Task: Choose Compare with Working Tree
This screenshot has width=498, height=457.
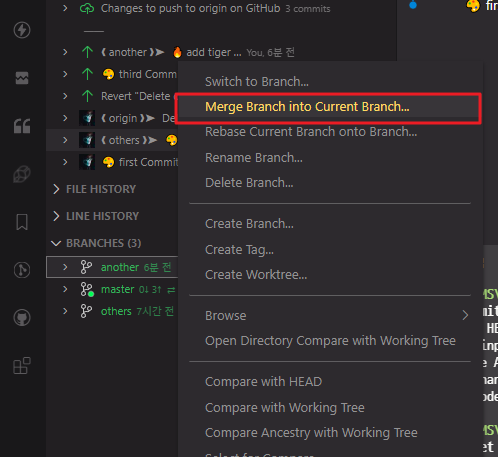Action: [x=330, y=408]
